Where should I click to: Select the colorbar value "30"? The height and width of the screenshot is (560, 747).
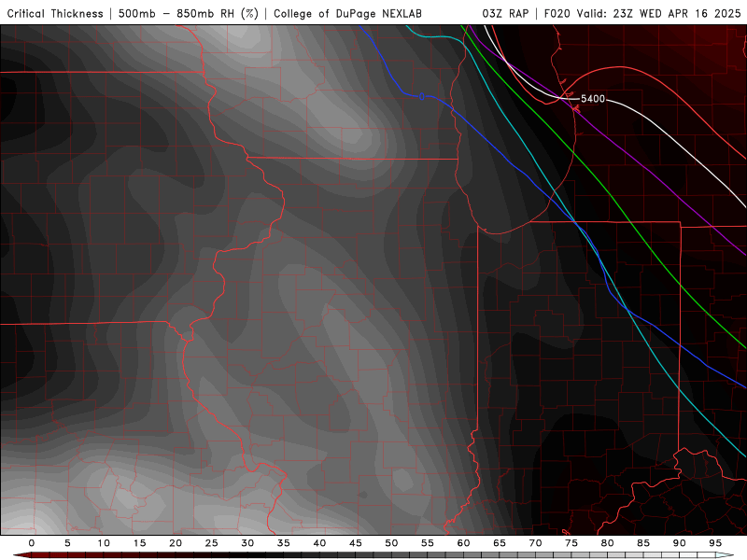pos(247,543)
